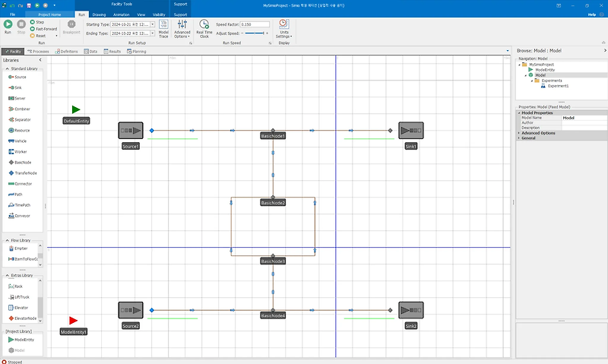The height and width of the screenshot is (364, 608).
Task: Adjust the speed slider handle
Action: (x=264, y=33)
